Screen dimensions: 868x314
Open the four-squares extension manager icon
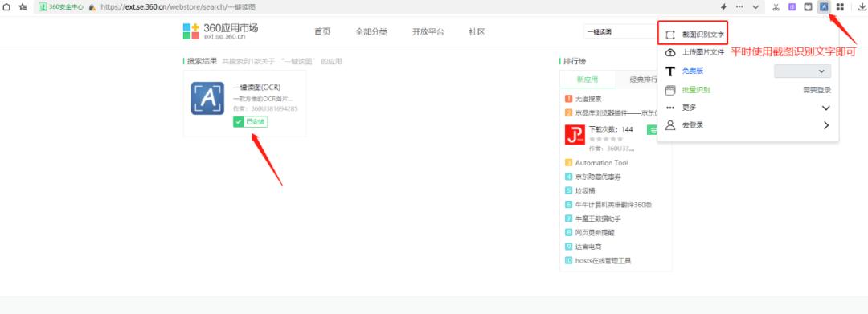840,7
